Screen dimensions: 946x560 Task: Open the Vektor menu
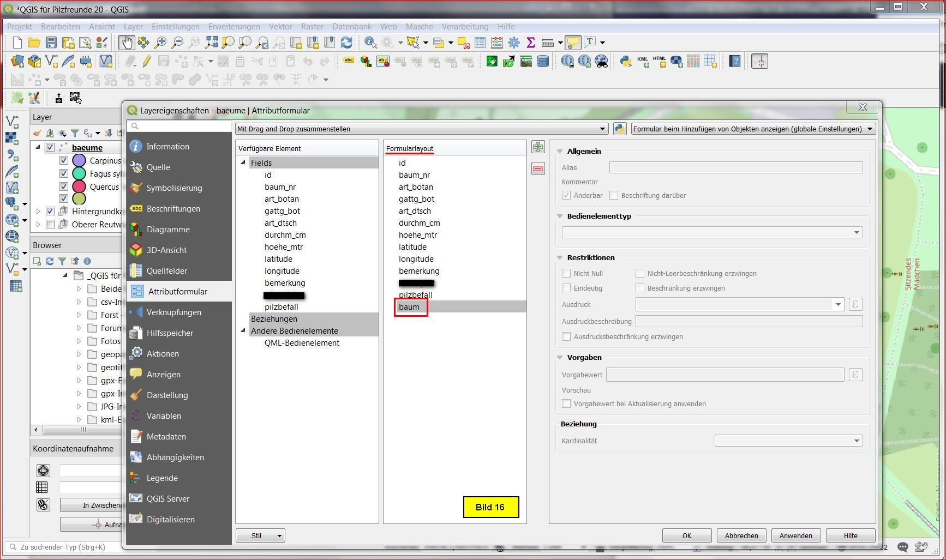[280, 27]
